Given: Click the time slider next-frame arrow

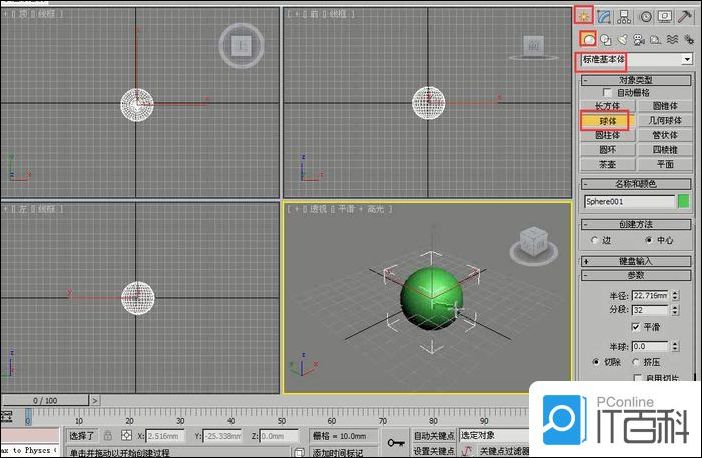Looking at the screenshot, I should (94, 400).
